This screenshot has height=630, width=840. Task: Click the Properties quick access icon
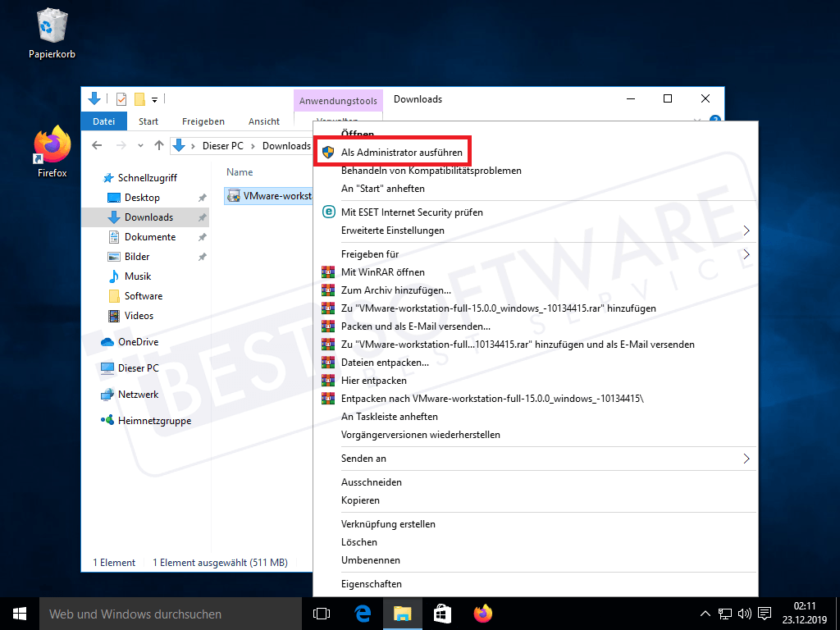tap(120, 98)
